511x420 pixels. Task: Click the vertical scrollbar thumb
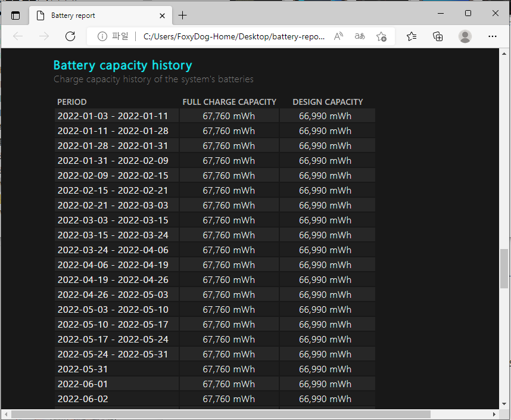point(504,268)
